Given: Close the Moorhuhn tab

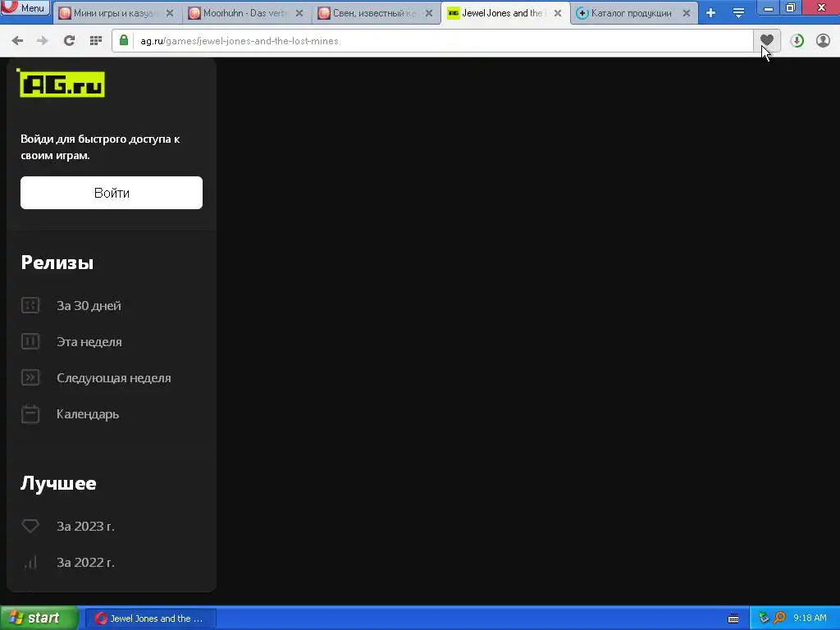Looking at the screenshot, I should pyautogui.click(x=299, y=13).
